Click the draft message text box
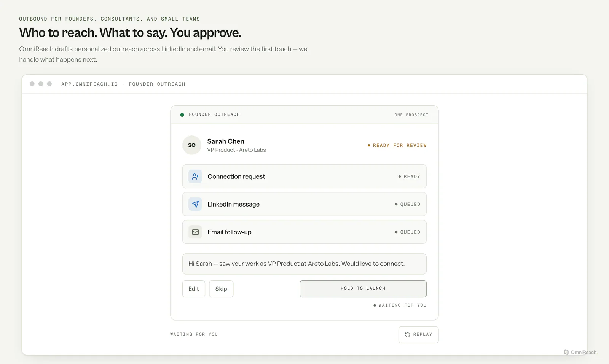This screenshot has height=364, width=609. pos(304,264)
